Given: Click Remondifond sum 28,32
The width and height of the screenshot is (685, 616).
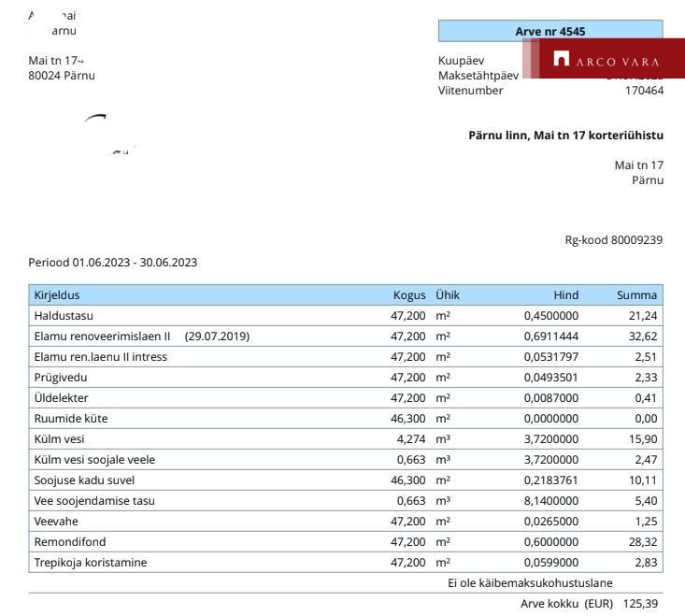Looking at the screenshot, I should 643,541.
